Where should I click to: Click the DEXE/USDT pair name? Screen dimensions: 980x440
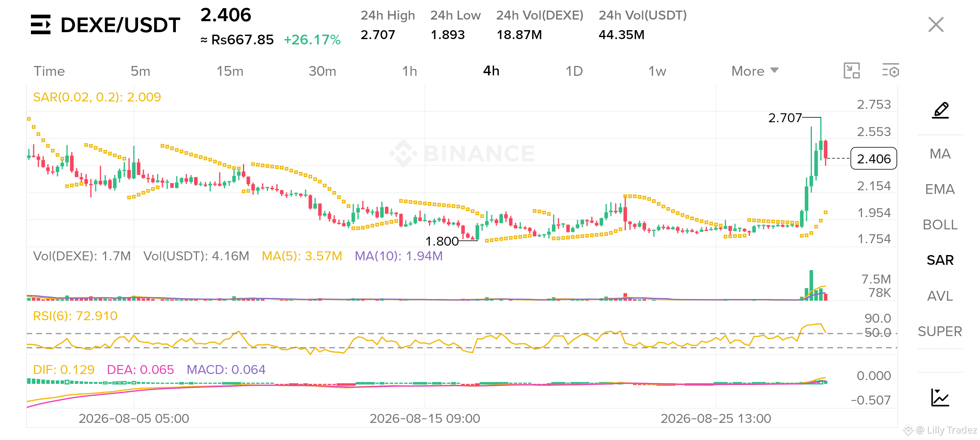pos(120,25)
